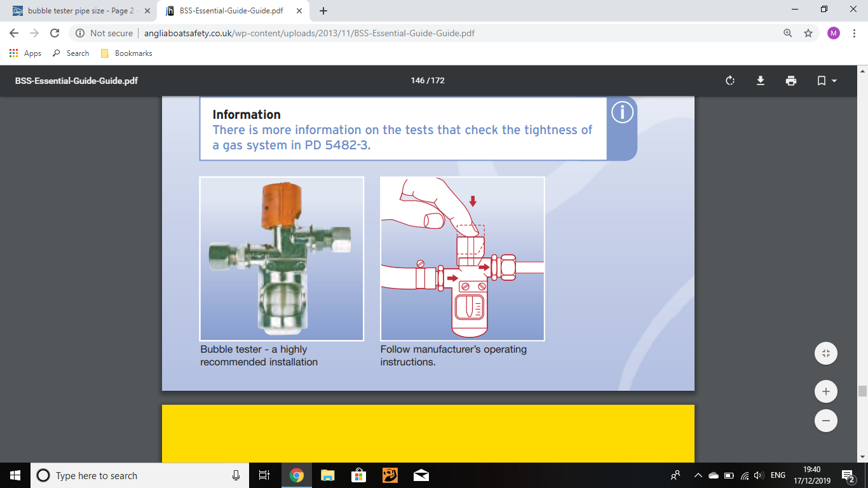Image resolution: width=868 pixels, height=488 pixels.
Task: Reload the current page
Action: [55, 33]
